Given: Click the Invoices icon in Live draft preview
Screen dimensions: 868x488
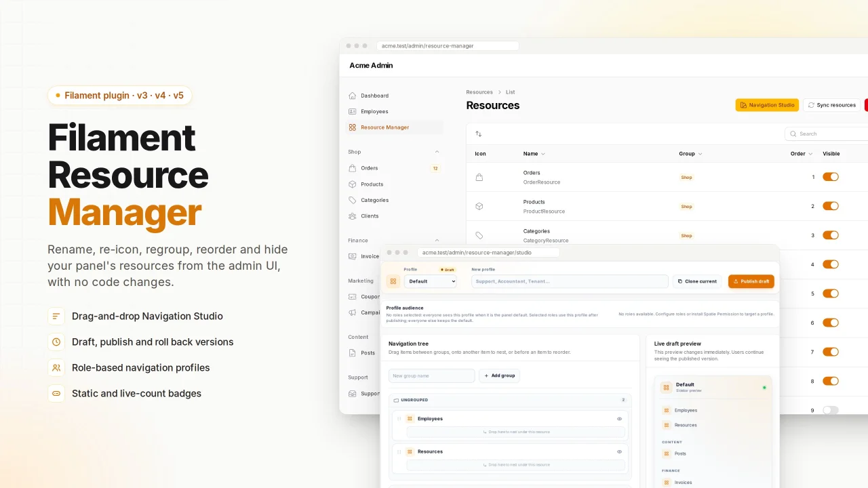Looking at the screenshot, I should 667,483.
